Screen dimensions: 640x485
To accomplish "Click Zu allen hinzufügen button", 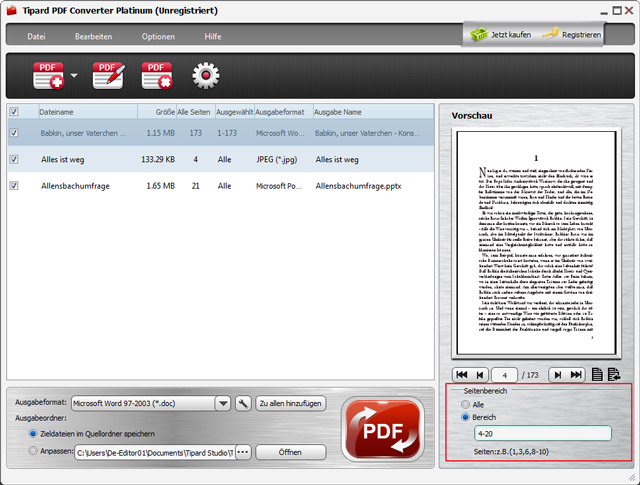I will click(291, 403).
